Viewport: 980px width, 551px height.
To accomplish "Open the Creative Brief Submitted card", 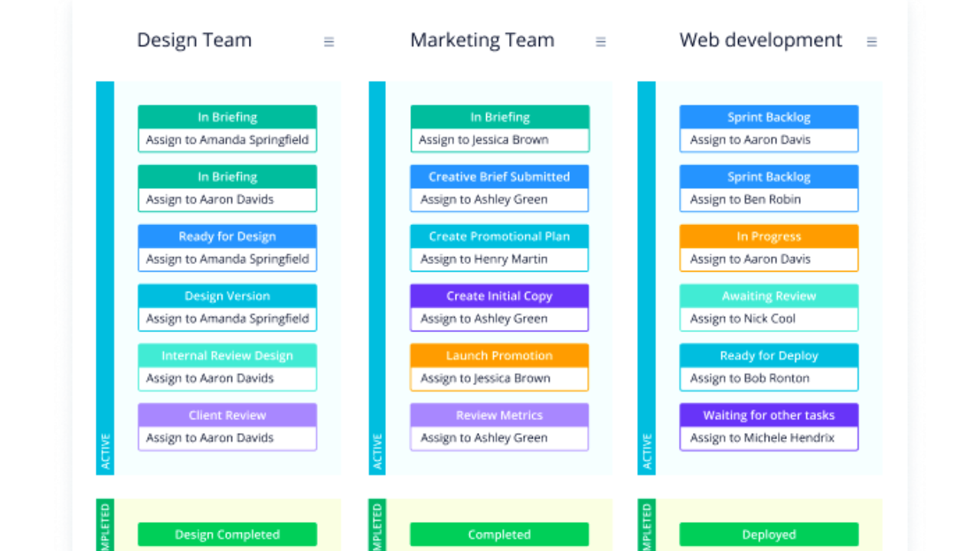I will (x=499, y=188).
